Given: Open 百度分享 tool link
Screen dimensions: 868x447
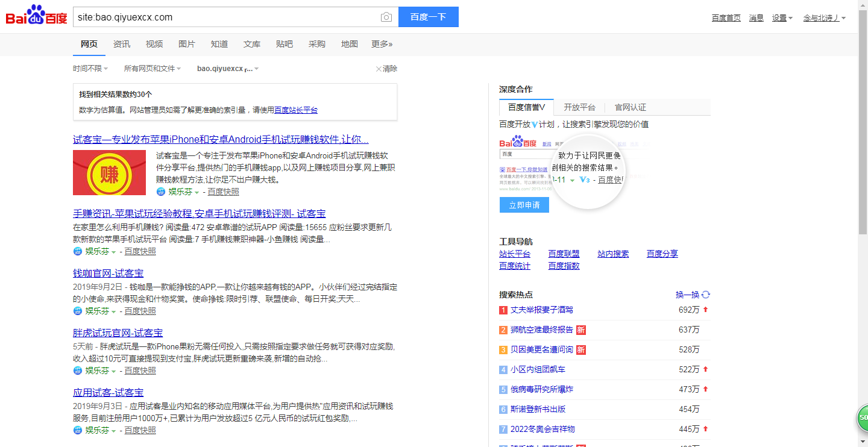Looking at the screenshot, I should [x=662, y=254].
